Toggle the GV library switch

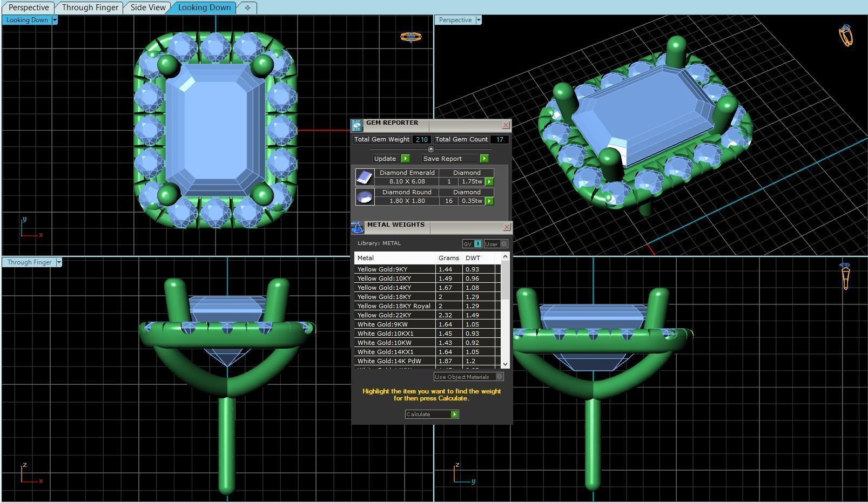point(473,244)
